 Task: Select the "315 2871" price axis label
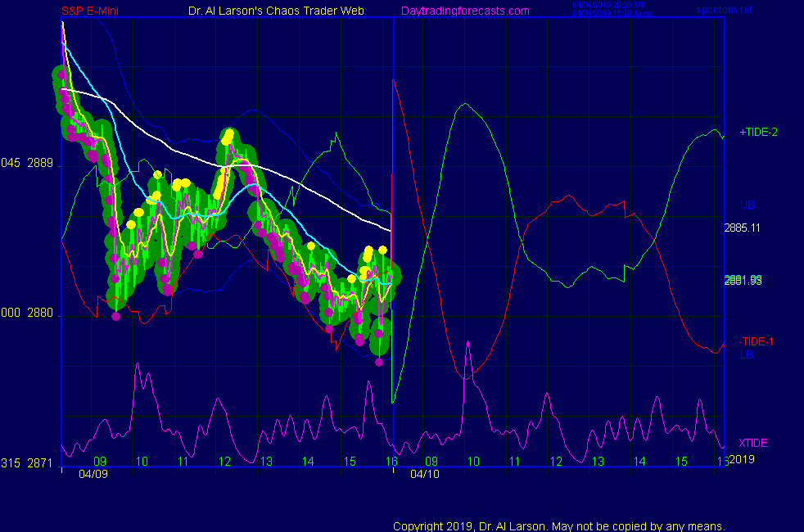point(27,463)
